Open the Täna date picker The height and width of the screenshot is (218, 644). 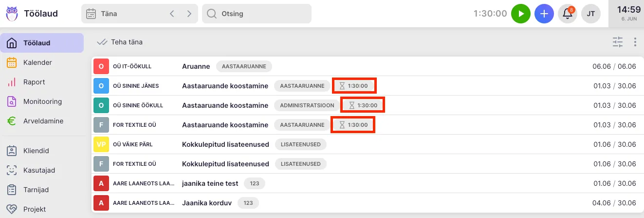[x=122, y=14]
